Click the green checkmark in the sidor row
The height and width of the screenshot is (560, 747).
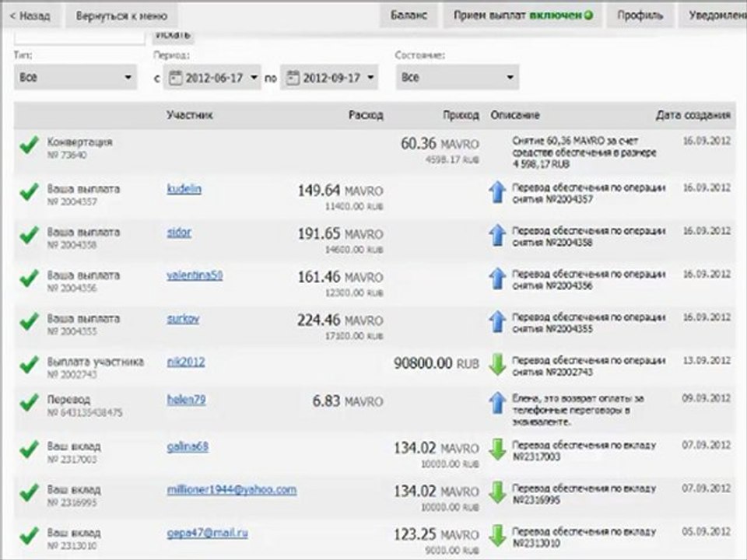pos(29,235)
